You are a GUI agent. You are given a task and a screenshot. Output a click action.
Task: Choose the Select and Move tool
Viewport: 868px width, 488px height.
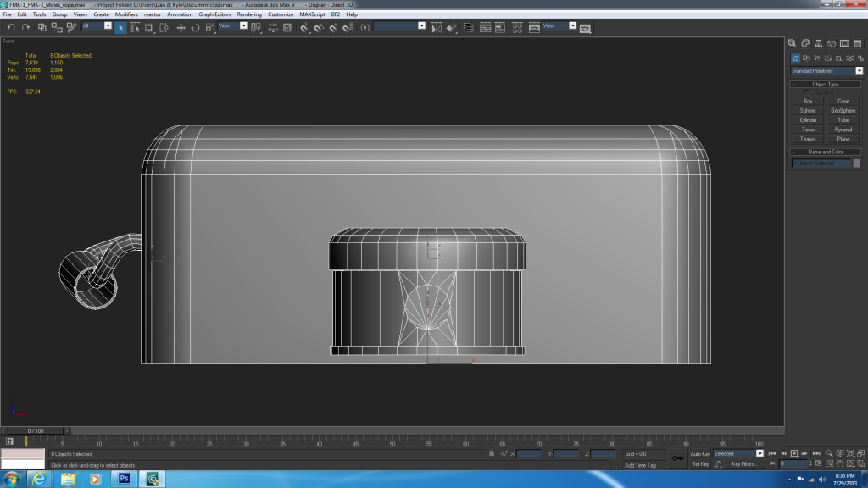[181, 27]
